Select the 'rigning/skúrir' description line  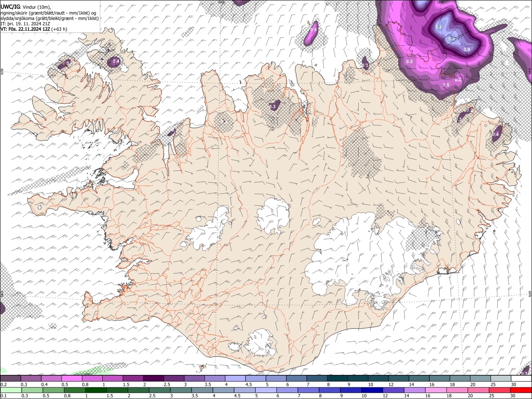pyautogui.click(x=48, y=12)
